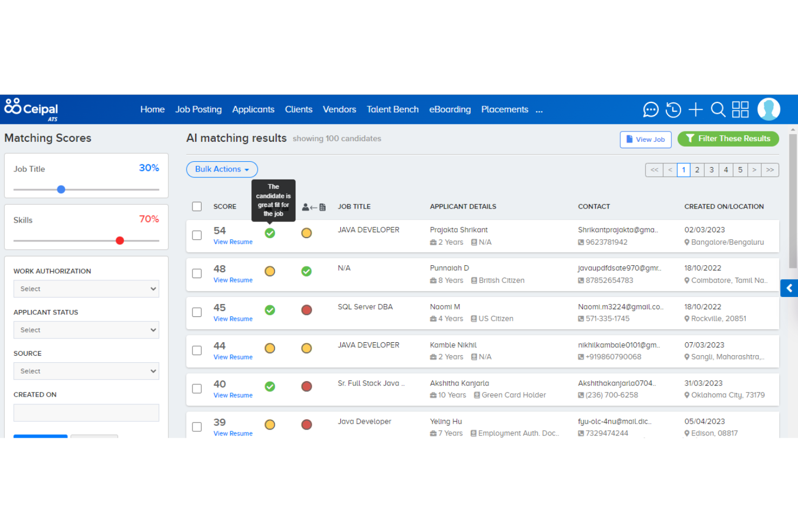Open View Resume for score 48
This screenshot has height=532, width=798.
[233, 280]
